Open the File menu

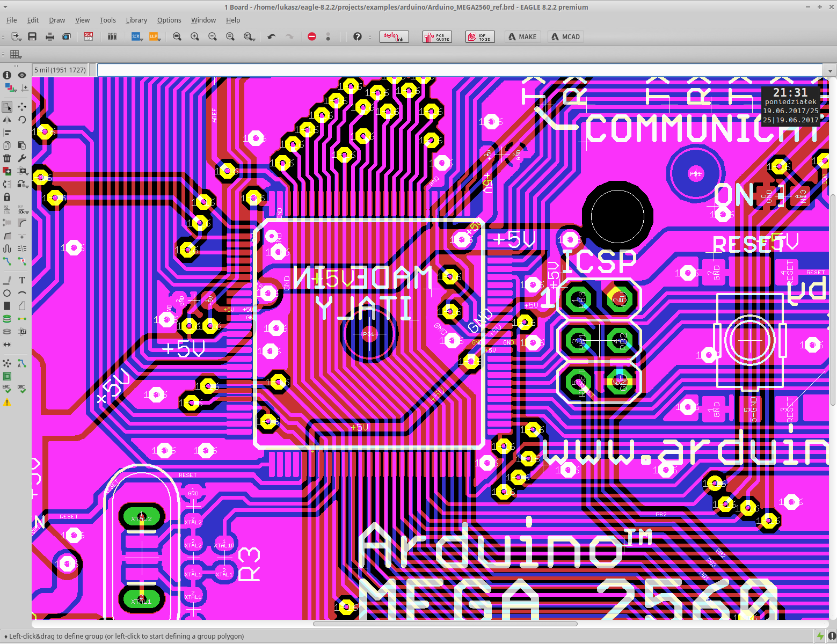coord(11,20)
